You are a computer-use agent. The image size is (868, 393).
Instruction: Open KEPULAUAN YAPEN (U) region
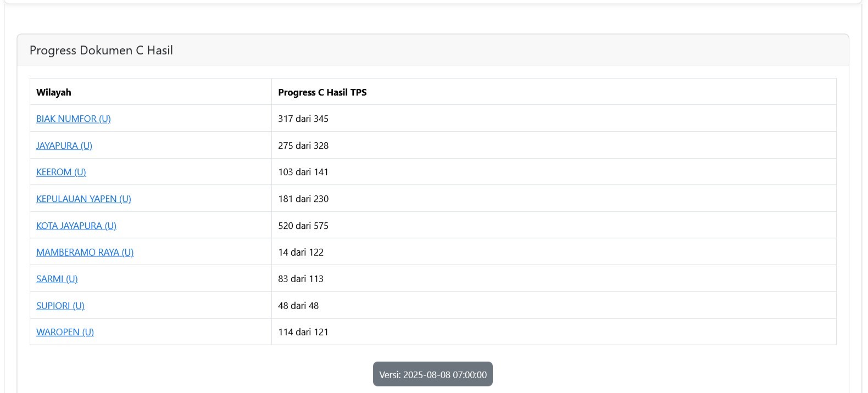point(84,199)
